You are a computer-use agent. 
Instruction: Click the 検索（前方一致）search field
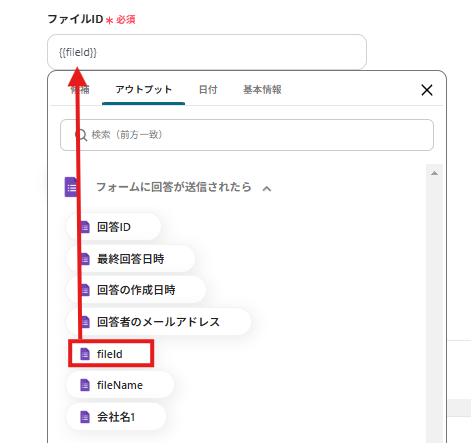pyautogui.click(x=247, y=135)
